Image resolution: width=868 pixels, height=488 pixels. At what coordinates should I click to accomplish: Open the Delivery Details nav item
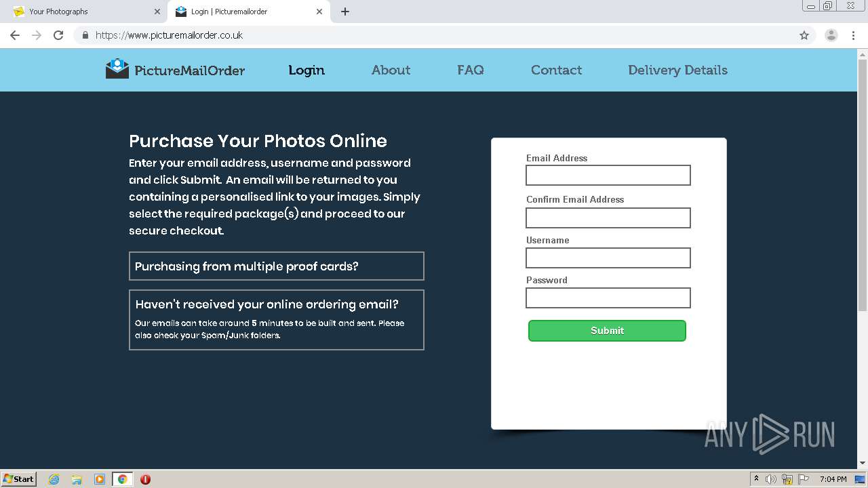(x=677, y=70)
